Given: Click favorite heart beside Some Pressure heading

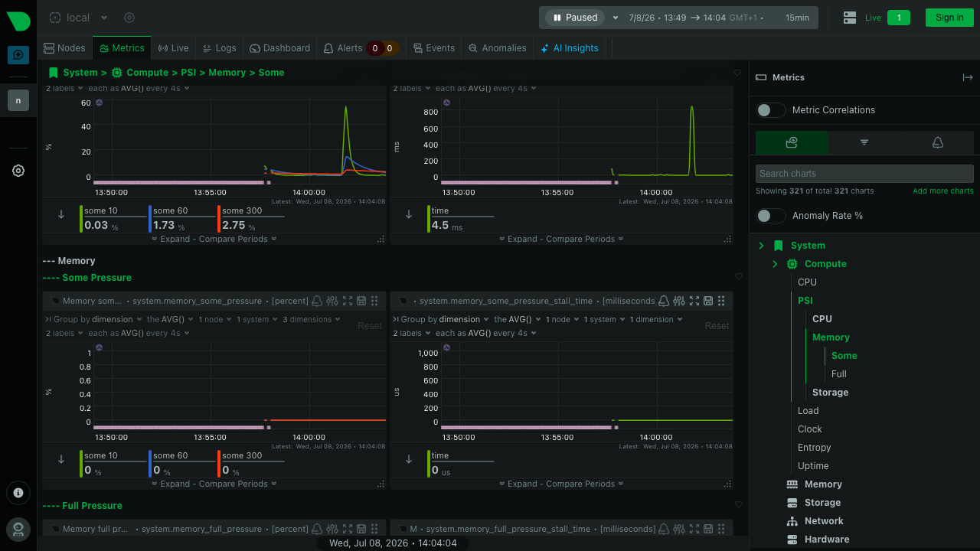Looking at the screenshot, I should pyautogui.click(x=738, y=277).
